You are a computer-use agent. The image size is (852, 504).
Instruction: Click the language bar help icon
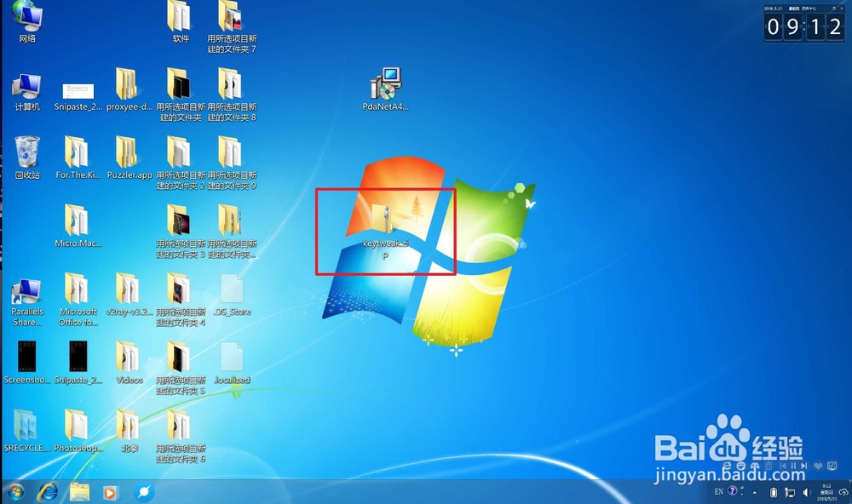[x=733, y=491]
